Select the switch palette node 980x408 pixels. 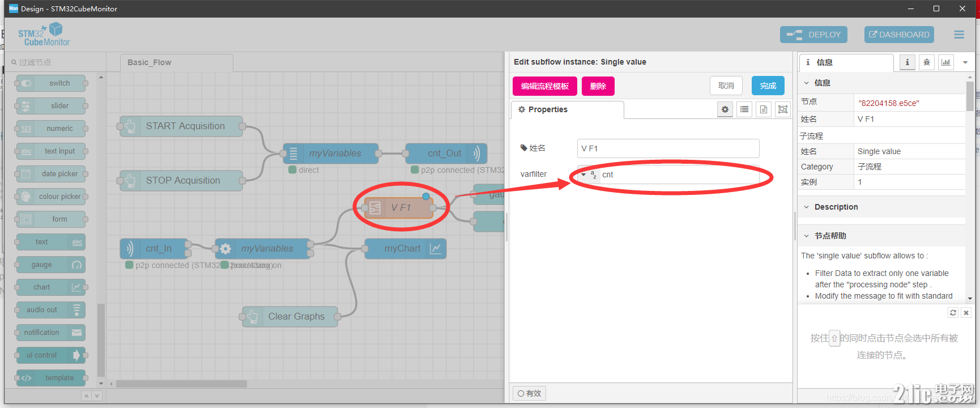coord(51,83)
